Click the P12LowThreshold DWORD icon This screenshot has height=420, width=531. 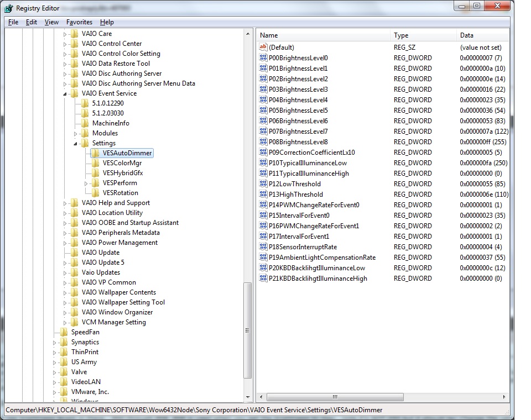(263, 183)
